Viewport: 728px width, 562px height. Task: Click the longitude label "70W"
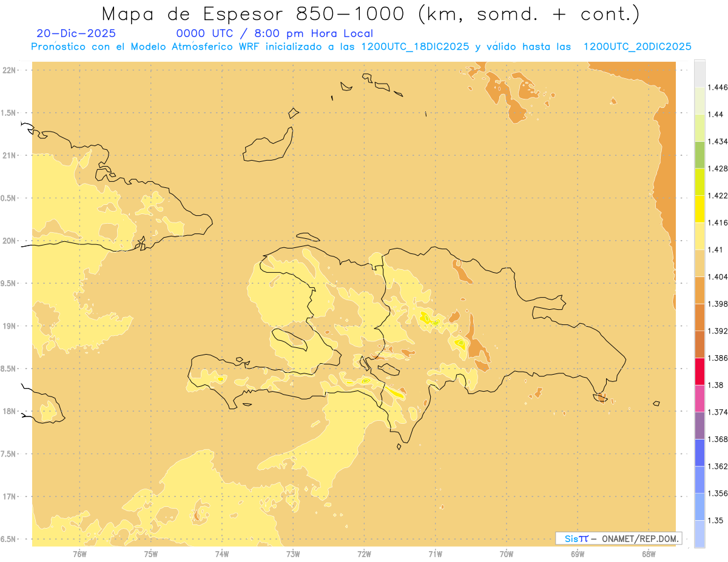coord(507,554)
